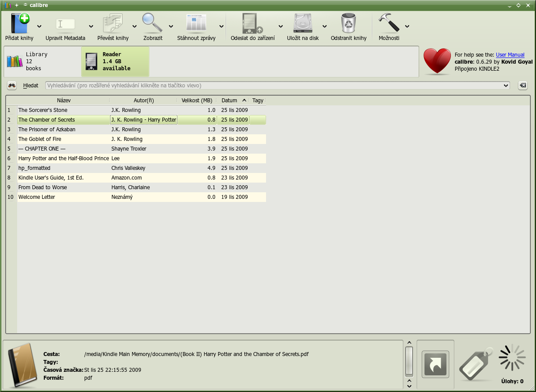Expand Uložit na disk dropdown arrow
This screenshot has height=392, width=536.
point(325,26)
